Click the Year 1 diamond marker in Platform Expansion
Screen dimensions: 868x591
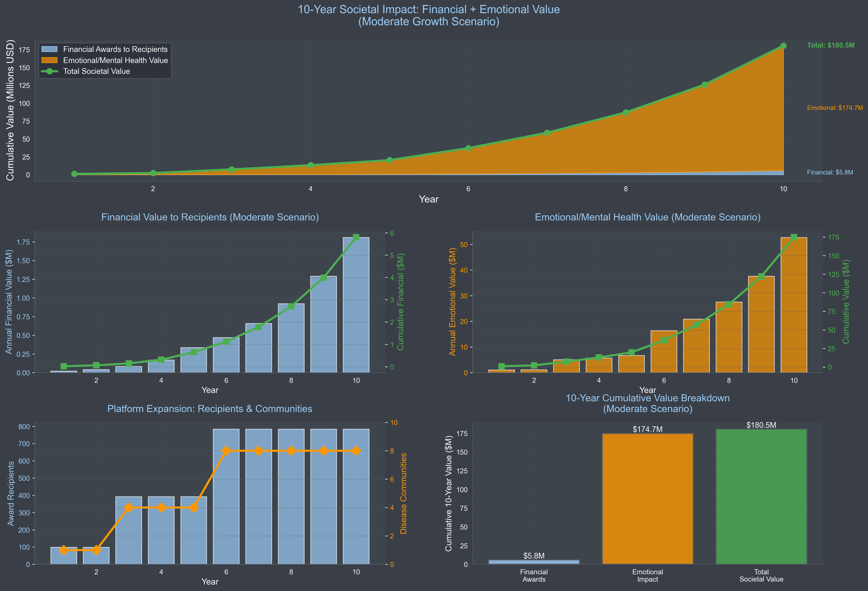point(64,550)
